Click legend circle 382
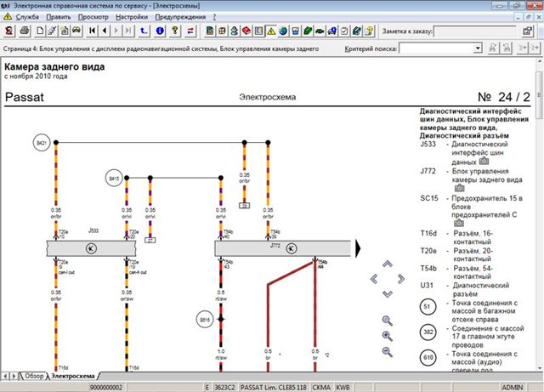The width and height of the screenshot is (544, 392). (x=428, y=332)
